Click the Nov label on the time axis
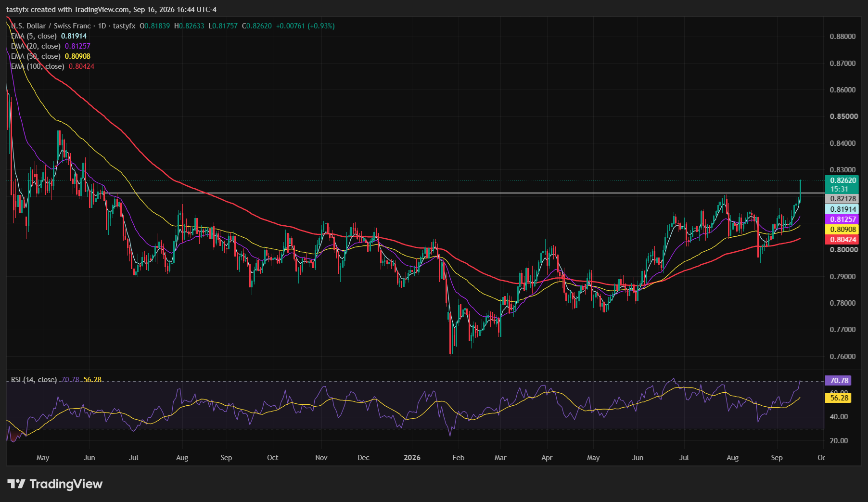The width and height of the screenshot is (868, 502). [321, 458]
